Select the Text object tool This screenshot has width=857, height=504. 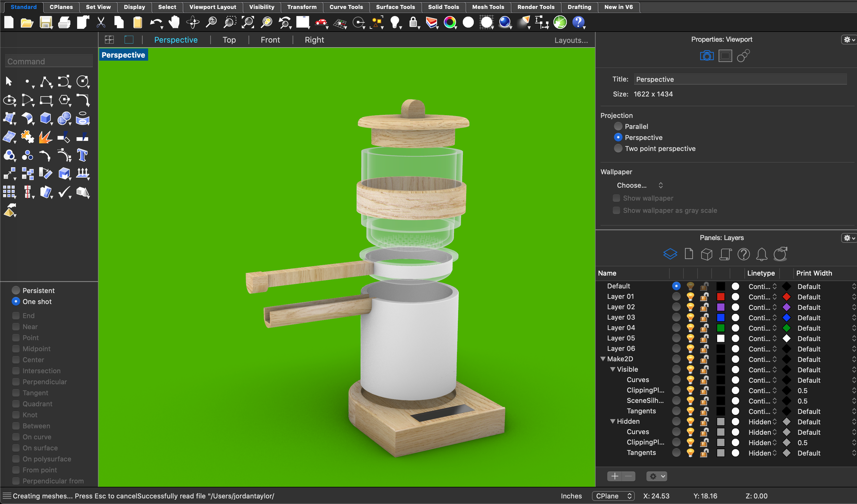[83, 155]
